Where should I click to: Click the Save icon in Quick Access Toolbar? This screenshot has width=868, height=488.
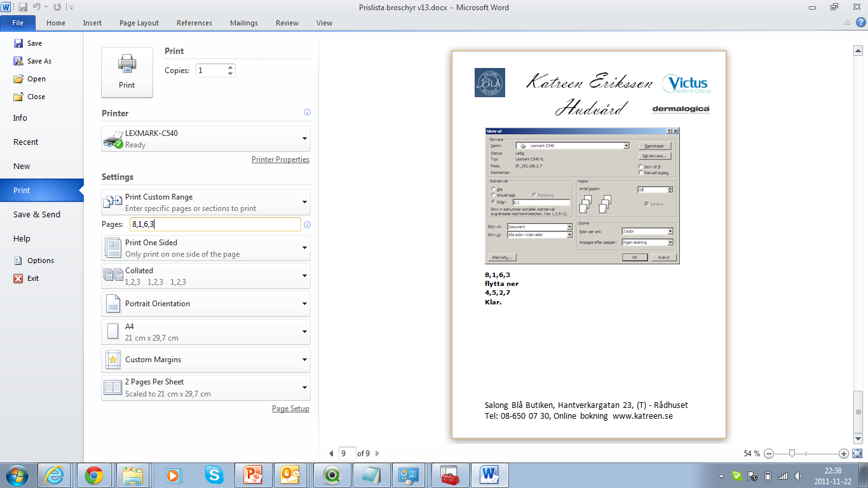[x=23, y=7]
